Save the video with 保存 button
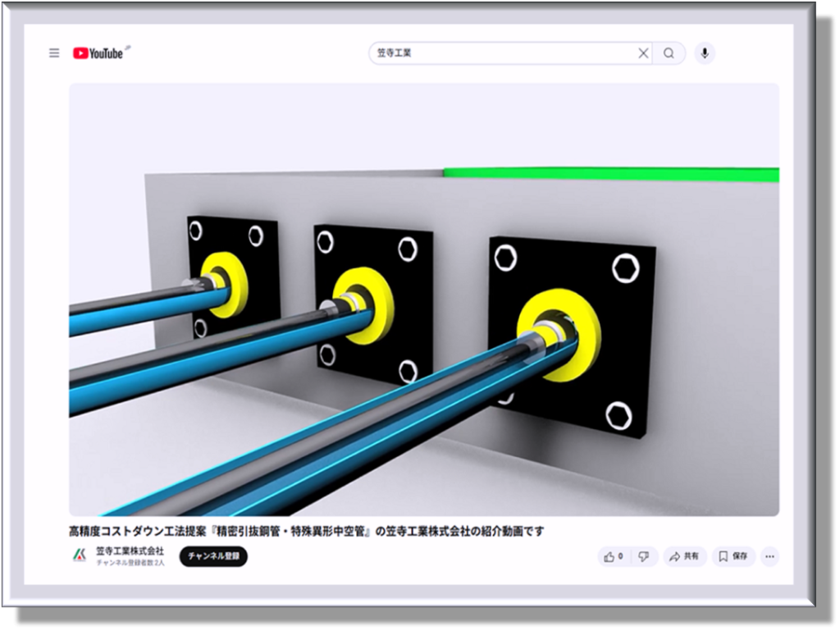 [733, 556]
